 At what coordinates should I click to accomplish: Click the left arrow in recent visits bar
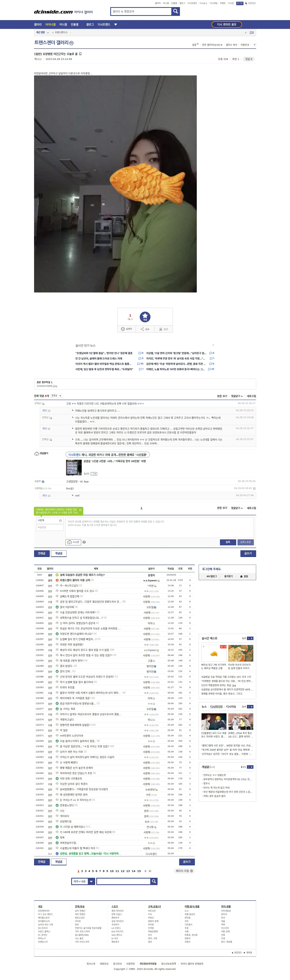tap(52, 33)
